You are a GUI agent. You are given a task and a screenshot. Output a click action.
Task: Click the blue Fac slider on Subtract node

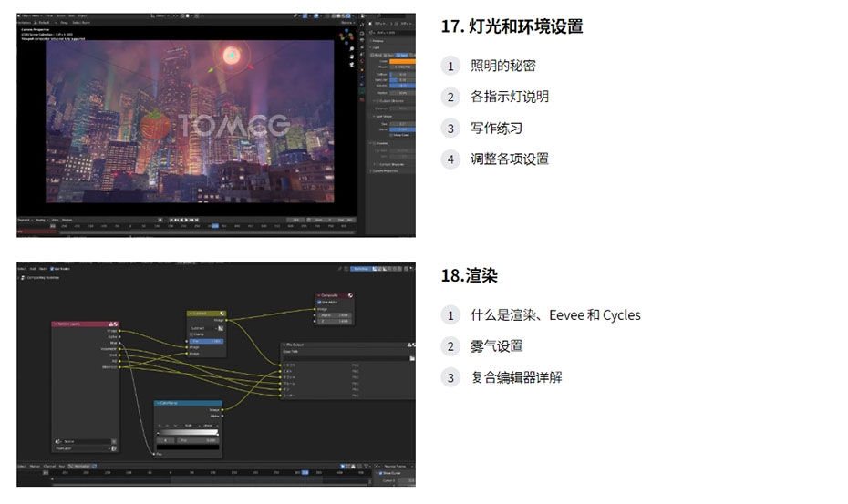click(207, 341)
